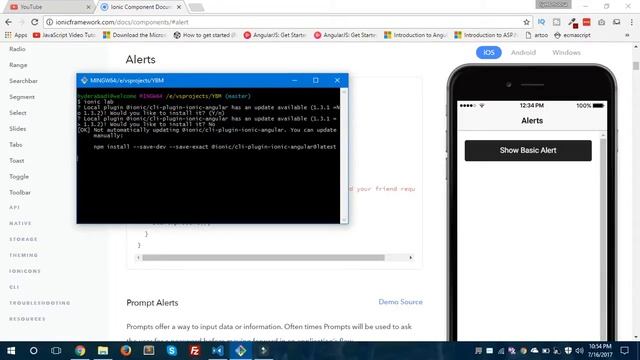Open Visual Studio Code from the taskbar

coord(218,351)
